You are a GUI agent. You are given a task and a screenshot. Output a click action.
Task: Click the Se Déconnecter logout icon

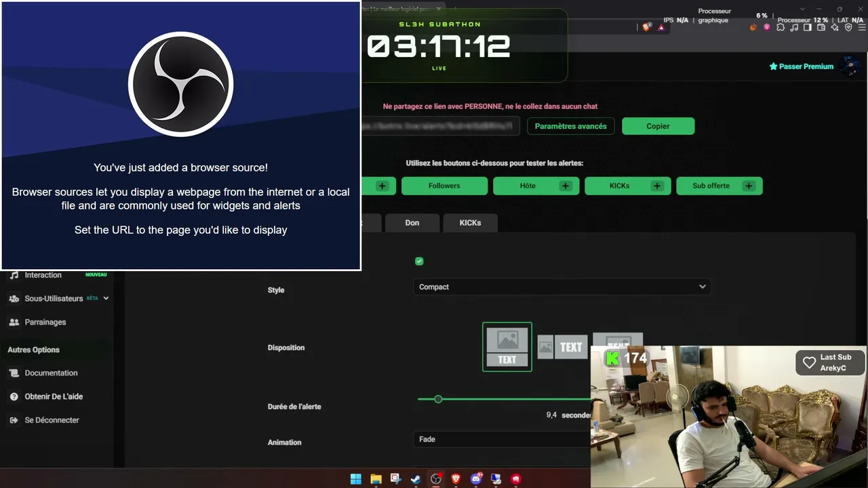pos(14,420)
